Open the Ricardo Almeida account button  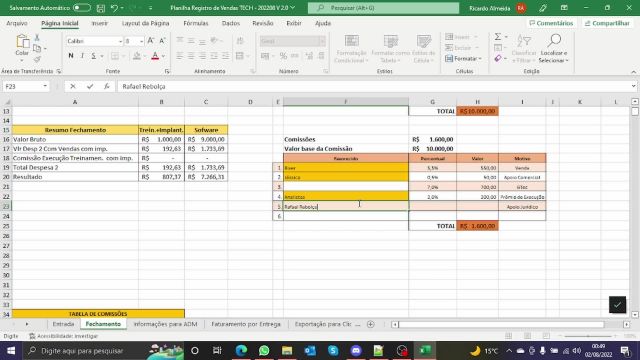tap(497, 8)
